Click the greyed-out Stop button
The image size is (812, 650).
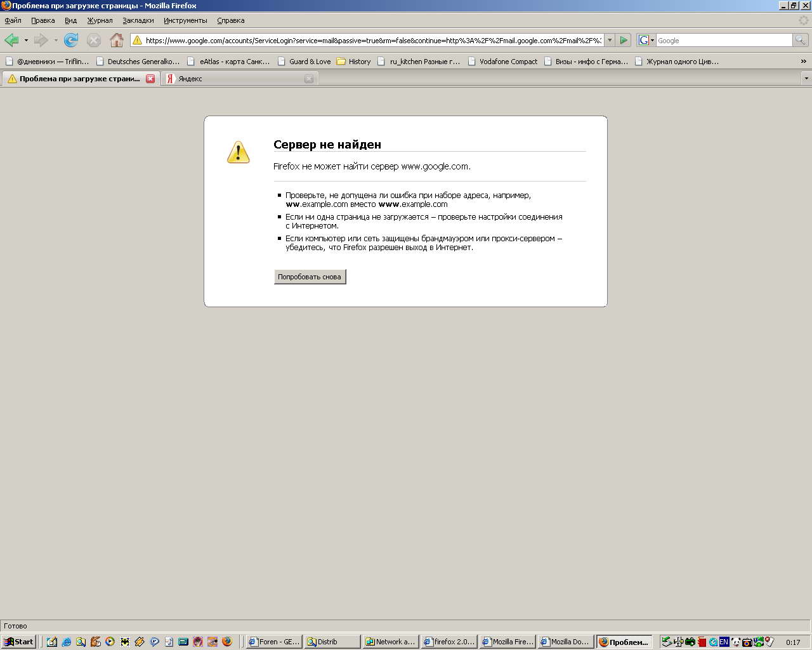[x=94, y=41]
